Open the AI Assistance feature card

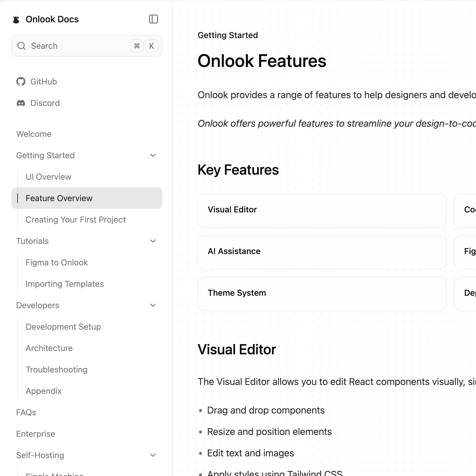322,252
